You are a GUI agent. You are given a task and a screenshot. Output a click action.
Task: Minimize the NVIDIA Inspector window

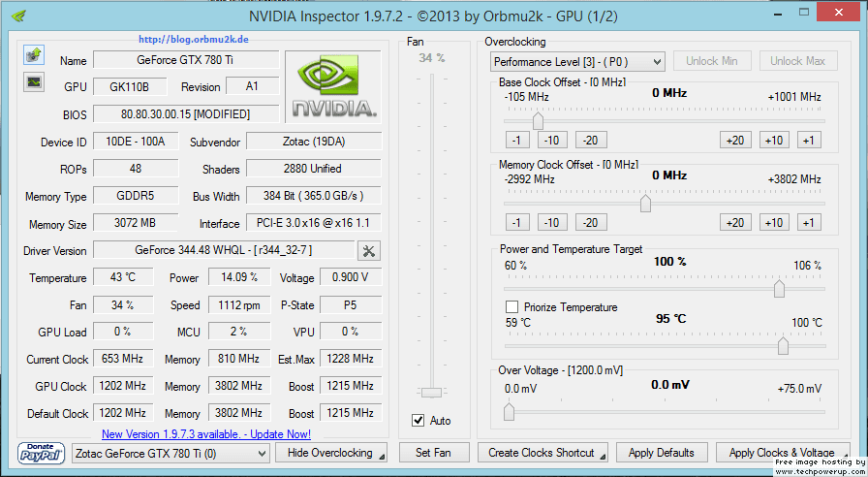click(x=779, y=13)
